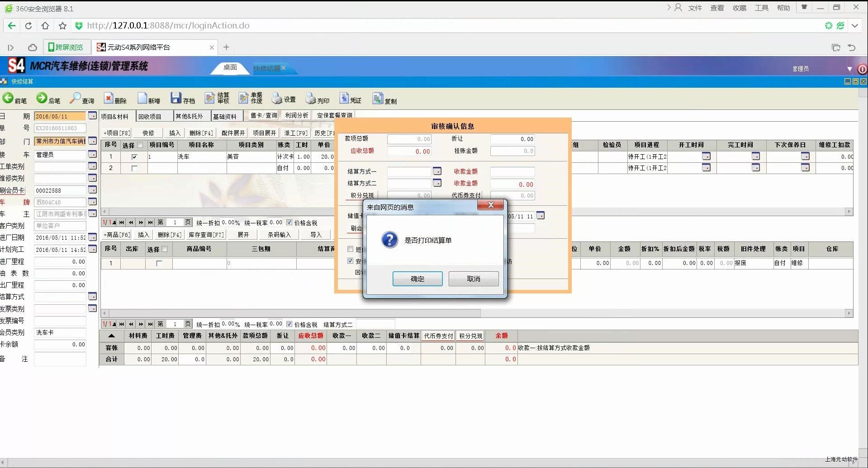This screenshot has height=468, width=868.
Task: Click the 列印 print icon
Action: pos(311,98)
